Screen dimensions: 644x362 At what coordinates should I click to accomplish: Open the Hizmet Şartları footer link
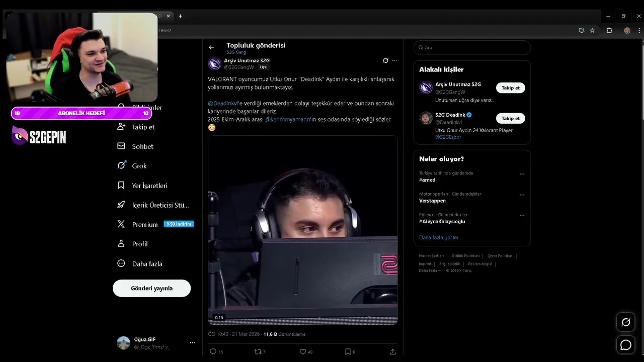coord(431,256)
